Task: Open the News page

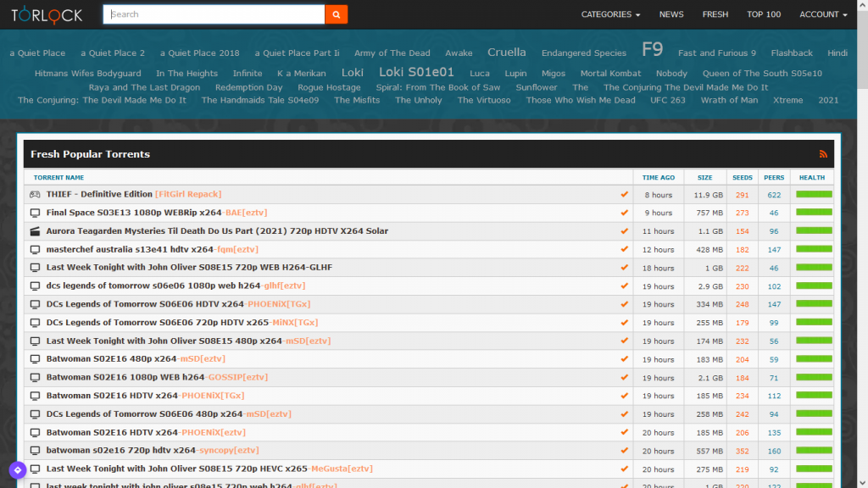Action: [671, 14]
